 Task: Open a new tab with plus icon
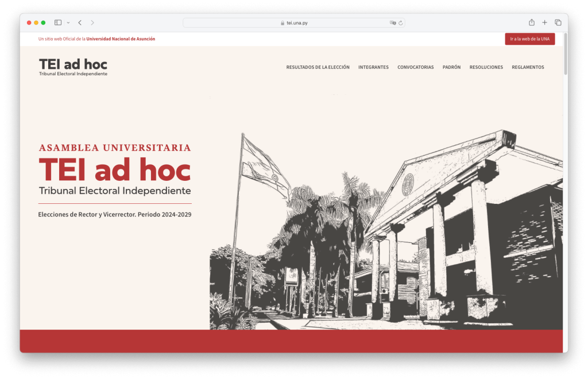545,22
